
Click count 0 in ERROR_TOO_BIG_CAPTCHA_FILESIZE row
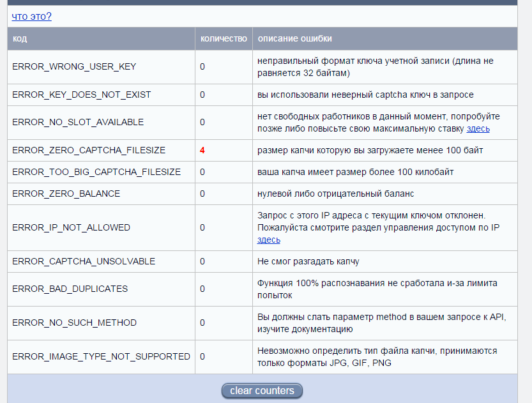pos(202,172)
